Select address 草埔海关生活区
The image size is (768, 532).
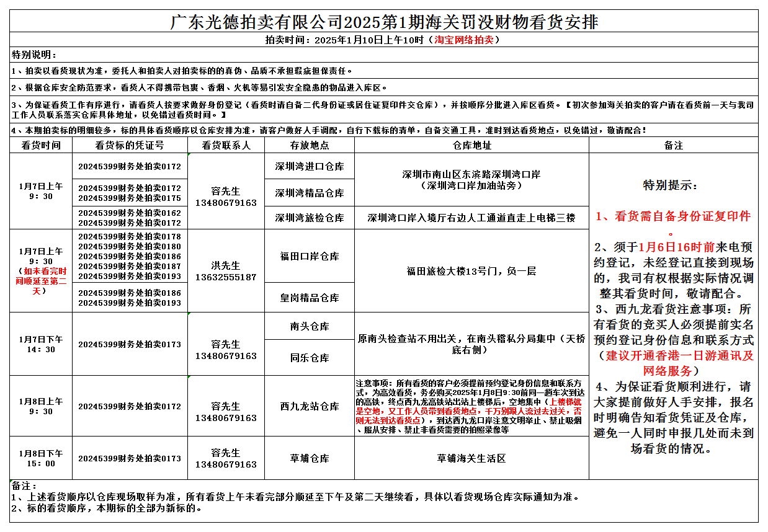(x=471, y=458)
